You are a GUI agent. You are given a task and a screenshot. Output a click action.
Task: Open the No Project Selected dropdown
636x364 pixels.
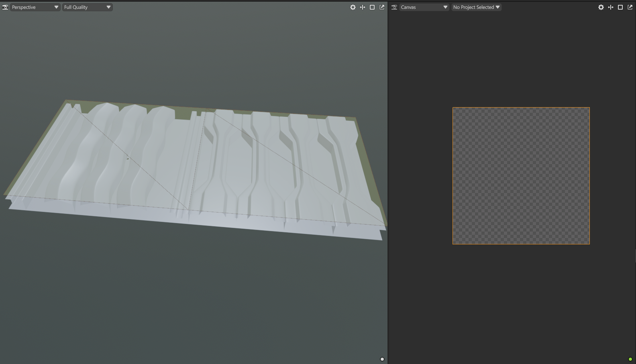(x=476, y=7)
